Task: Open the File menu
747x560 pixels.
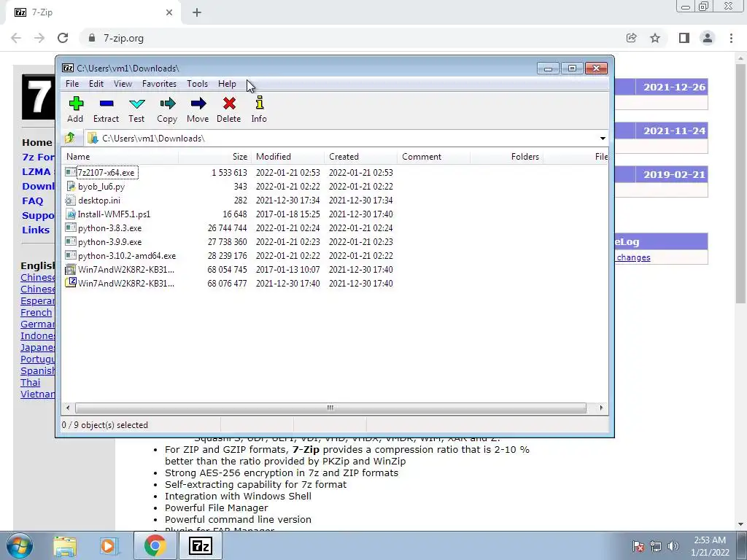Action: pos(72,84)
